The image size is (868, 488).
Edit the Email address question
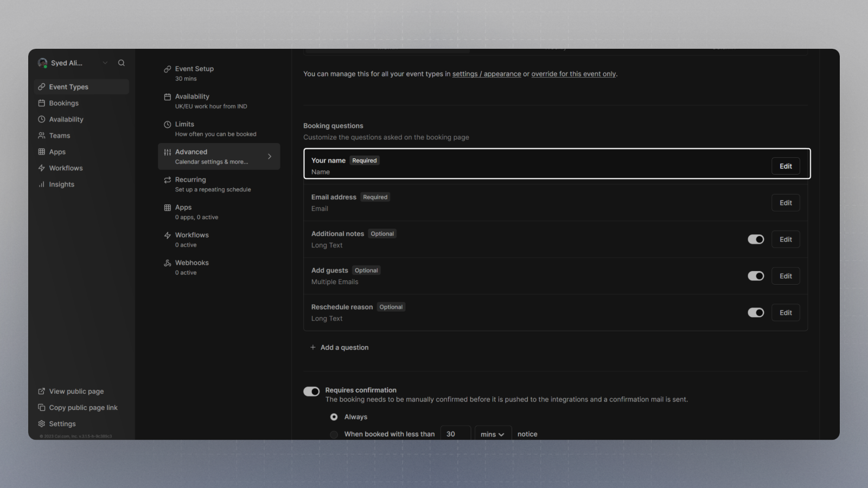point(786,203)
